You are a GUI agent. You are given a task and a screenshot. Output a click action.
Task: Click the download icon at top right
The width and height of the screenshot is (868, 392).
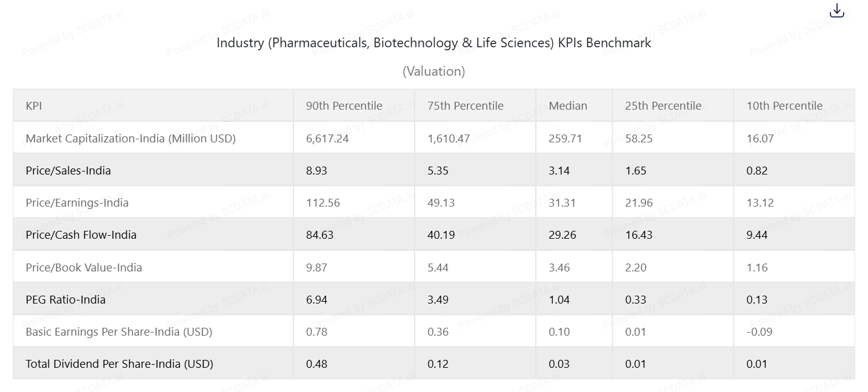(836, 11)
